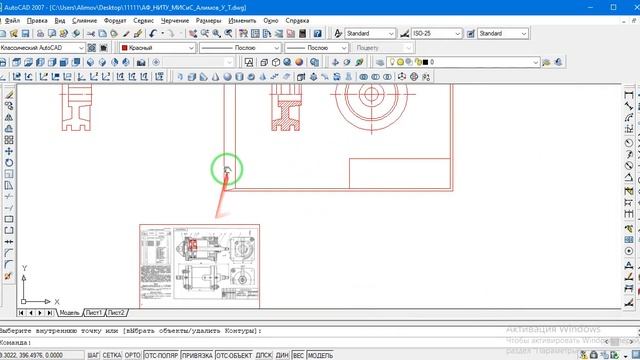
Task: Click next tab arrow beside Модель tab
Action: coord(40,313)
